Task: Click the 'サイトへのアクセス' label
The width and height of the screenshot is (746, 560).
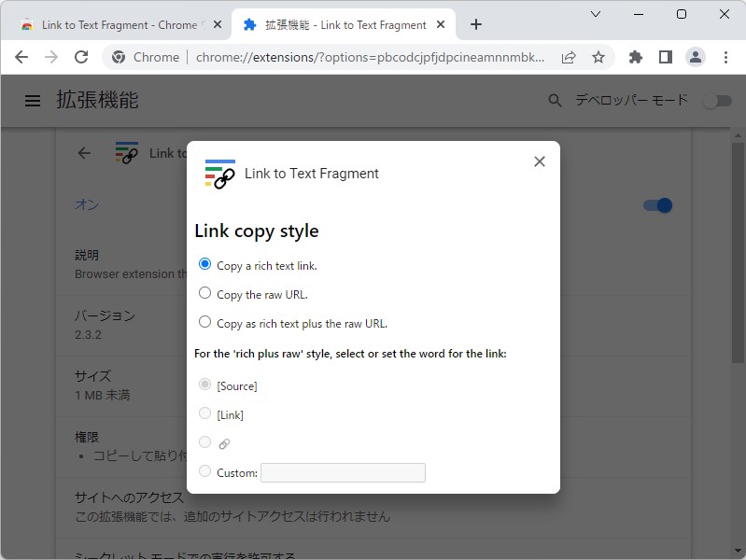Action: 129,497
